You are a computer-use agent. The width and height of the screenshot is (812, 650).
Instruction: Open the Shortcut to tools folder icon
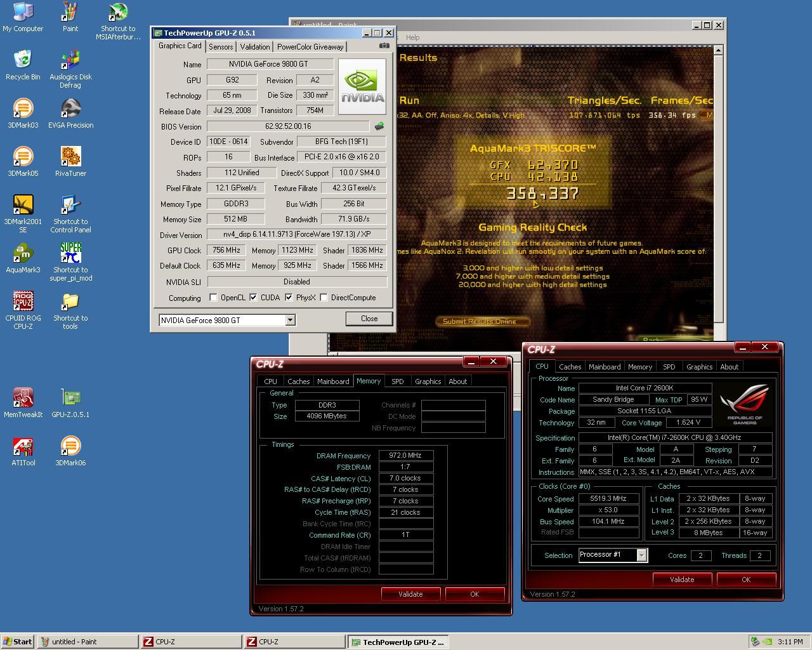tap(70, 310)
